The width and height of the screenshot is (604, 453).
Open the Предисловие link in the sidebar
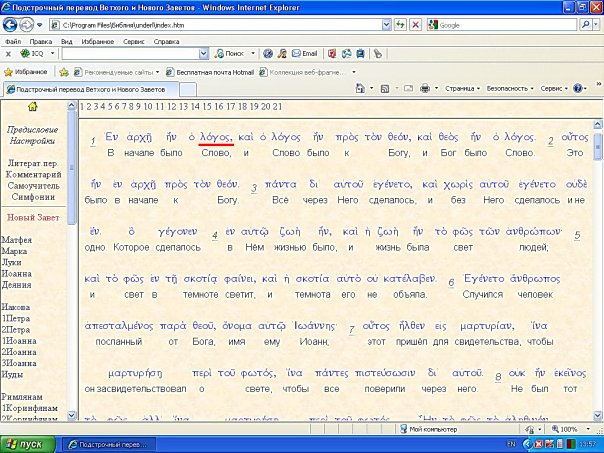click(34, 130)
